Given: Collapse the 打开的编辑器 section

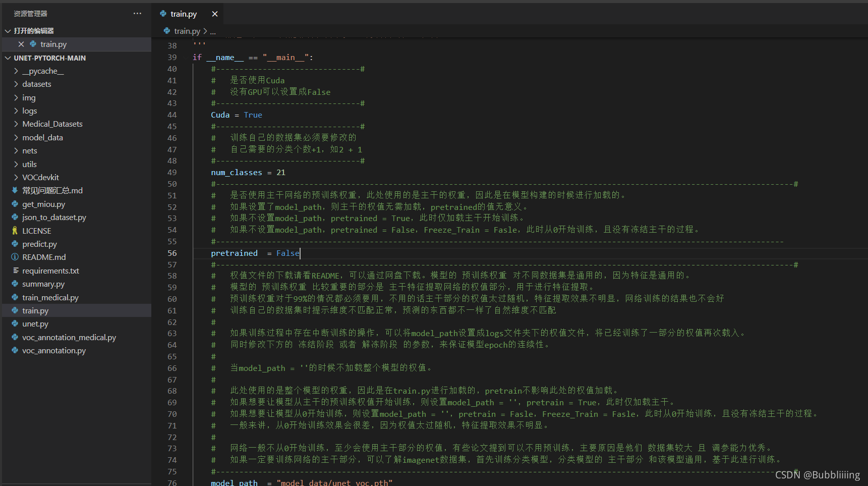Looking at the screenshot, I should coord(8,31).
